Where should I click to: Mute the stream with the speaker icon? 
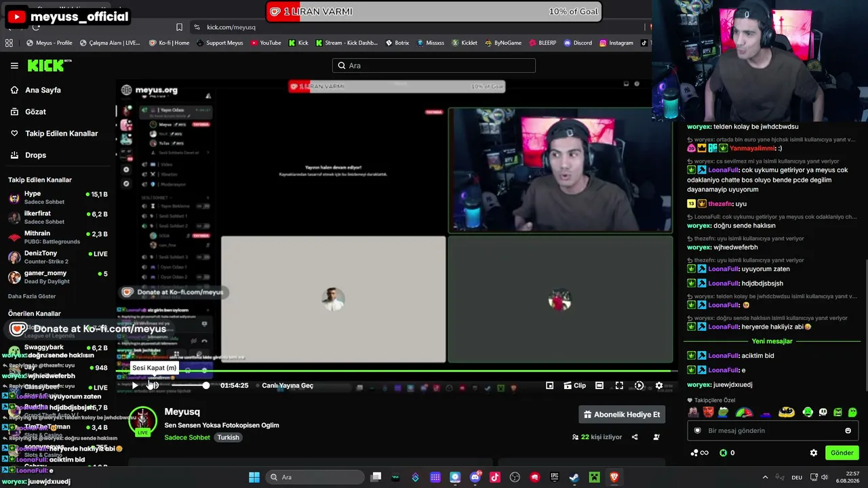(x=153, y=386)
